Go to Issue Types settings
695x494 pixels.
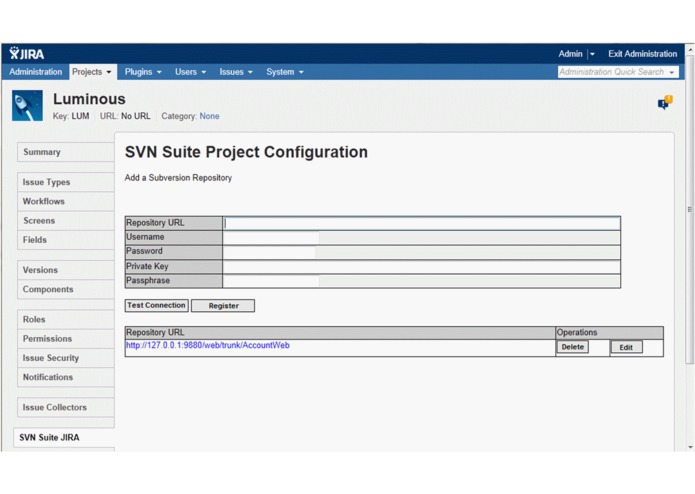coord(66,182)
